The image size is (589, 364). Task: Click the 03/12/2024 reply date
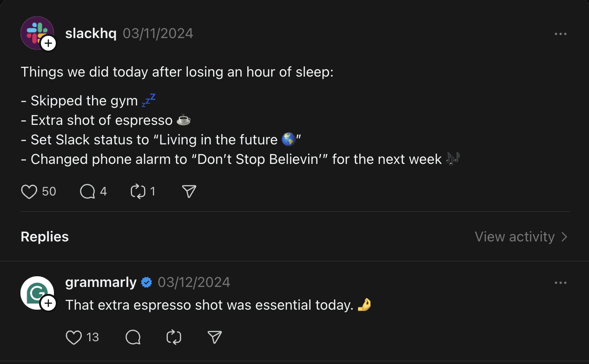point(194,282)
